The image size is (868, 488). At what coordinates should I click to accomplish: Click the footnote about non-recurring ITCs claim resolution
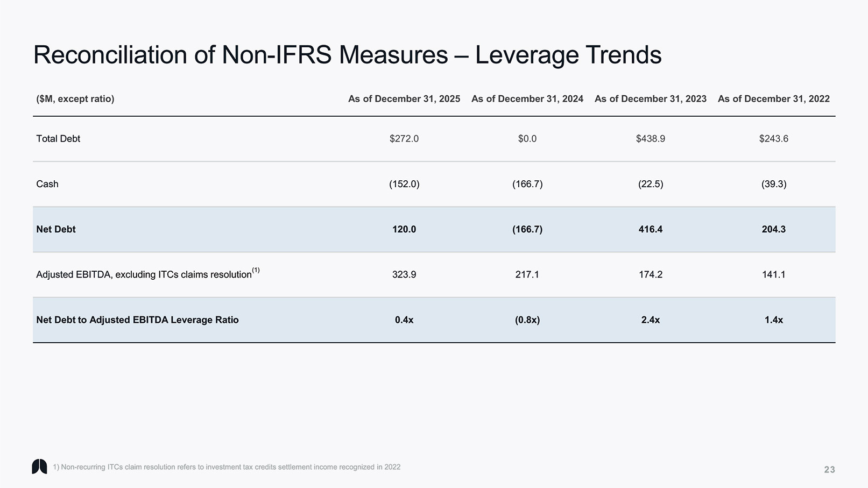(x=227, y=467)
